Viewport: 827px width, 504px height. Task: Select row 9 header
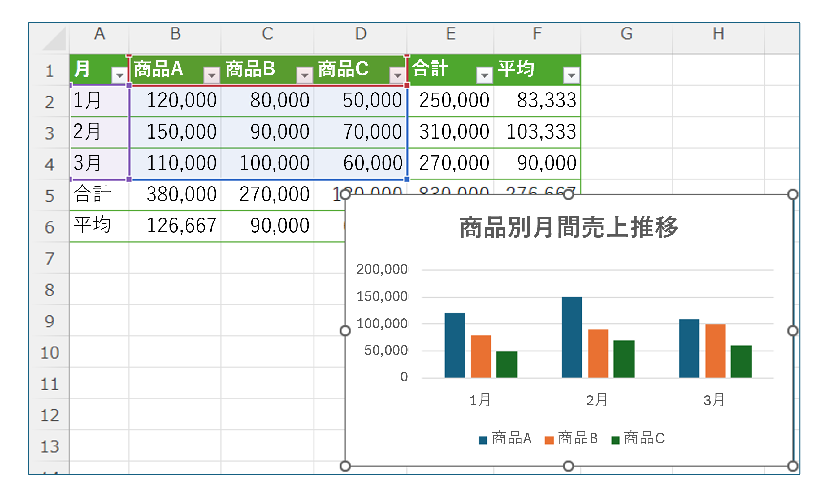49,321
